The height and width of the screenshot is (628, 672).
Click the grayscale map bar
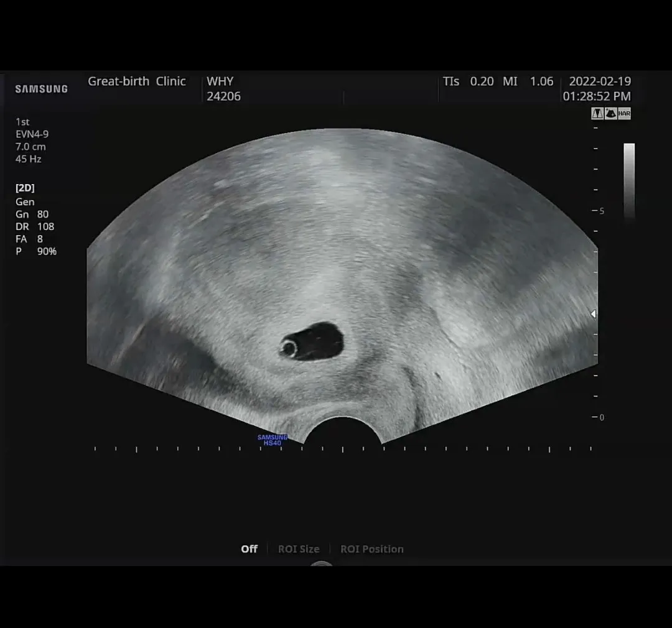(629, 181)
